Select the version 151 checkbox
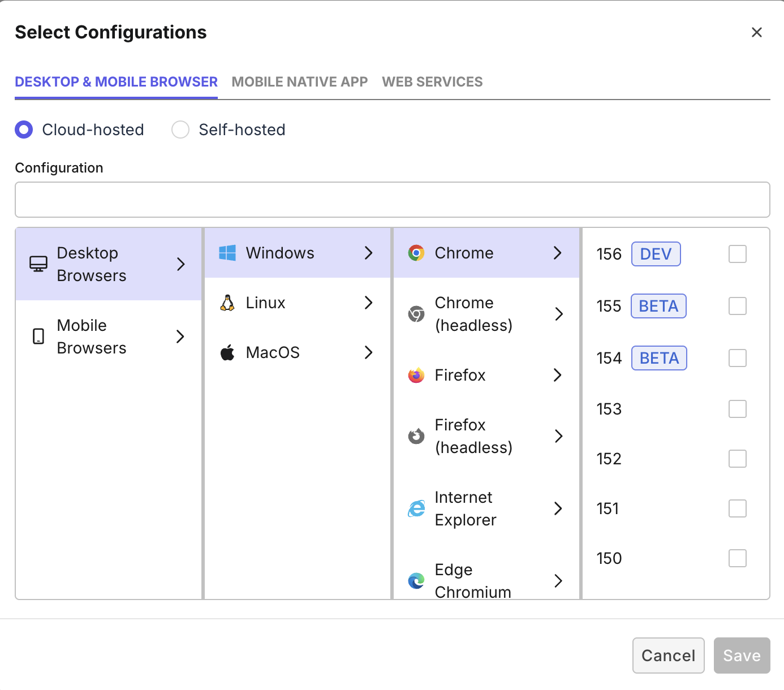The height and width of the screenshot is (690, 784). point(738,508)
